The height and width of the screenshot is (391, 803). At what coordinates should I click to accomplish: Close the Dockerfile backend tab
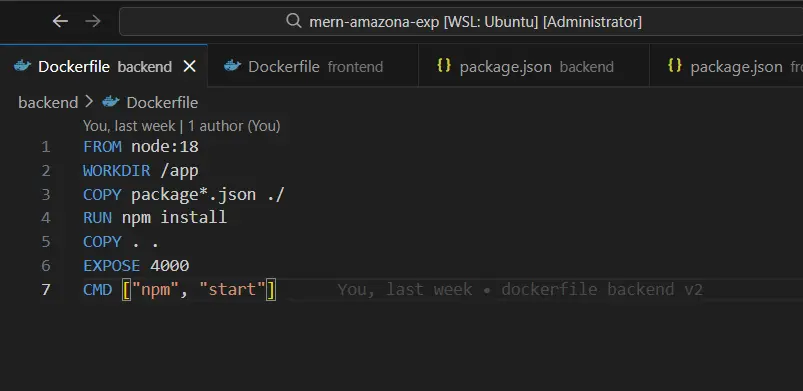pyautogui.click(x=189, y=67)
